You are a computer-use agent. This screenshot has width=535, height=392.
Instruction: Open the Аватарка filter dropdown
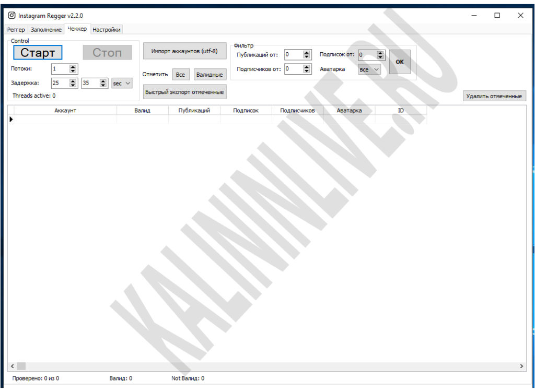369,69
